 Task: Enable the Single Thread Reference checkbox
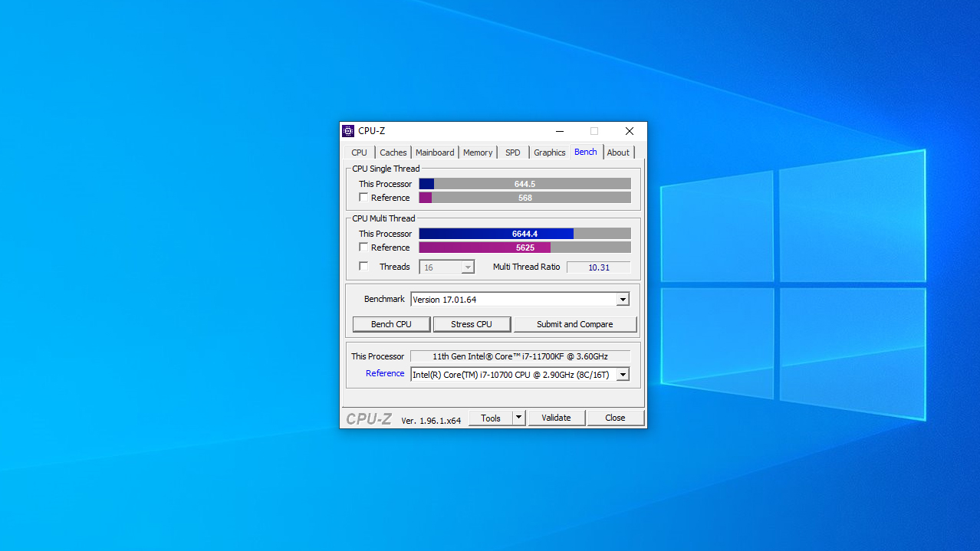pyautogui.click(x=363, y=198)
